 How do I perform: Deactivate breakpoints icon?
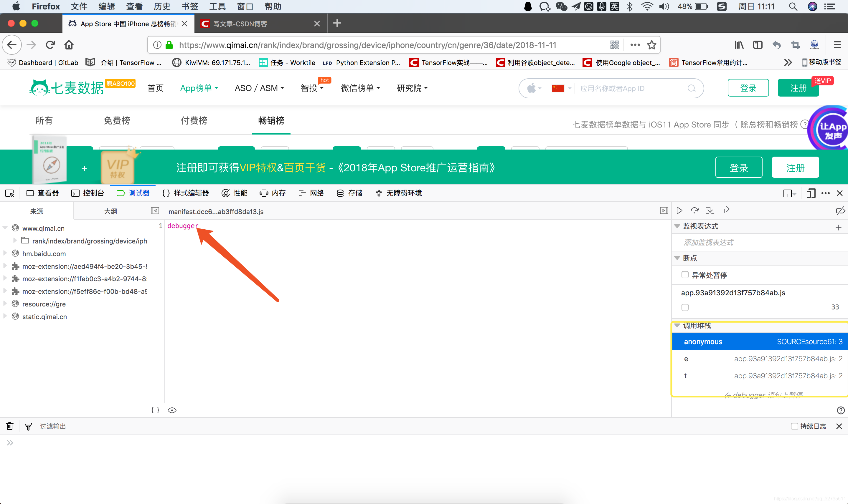tap(840, 211)
